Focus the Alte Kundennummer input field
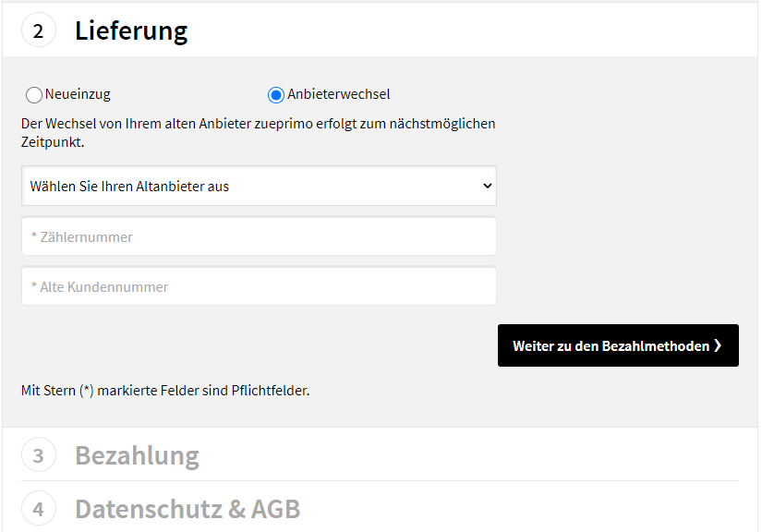Screen dimensions: 762x532 click(x=259, y=286)
